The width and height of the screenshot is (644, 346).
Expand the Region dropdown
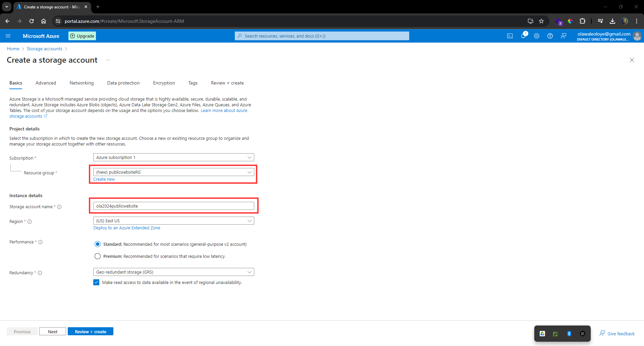coord(174,221)
